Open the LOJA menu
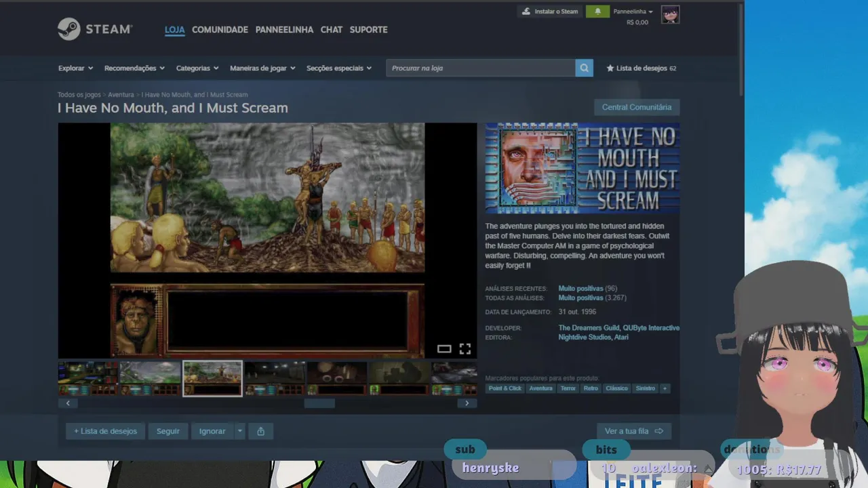The height and width of the screenshot is (488, 868). pyautogui.click(x=174, y=30)
